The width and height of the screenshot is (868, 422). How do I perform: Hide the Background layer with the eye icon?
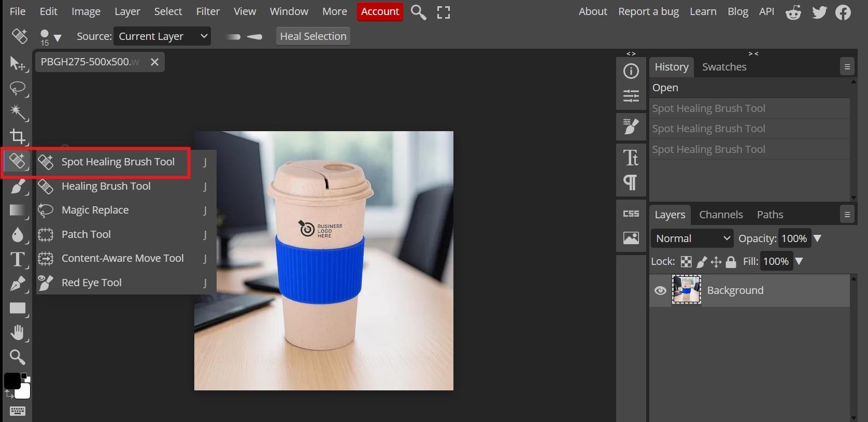(660, 290)
